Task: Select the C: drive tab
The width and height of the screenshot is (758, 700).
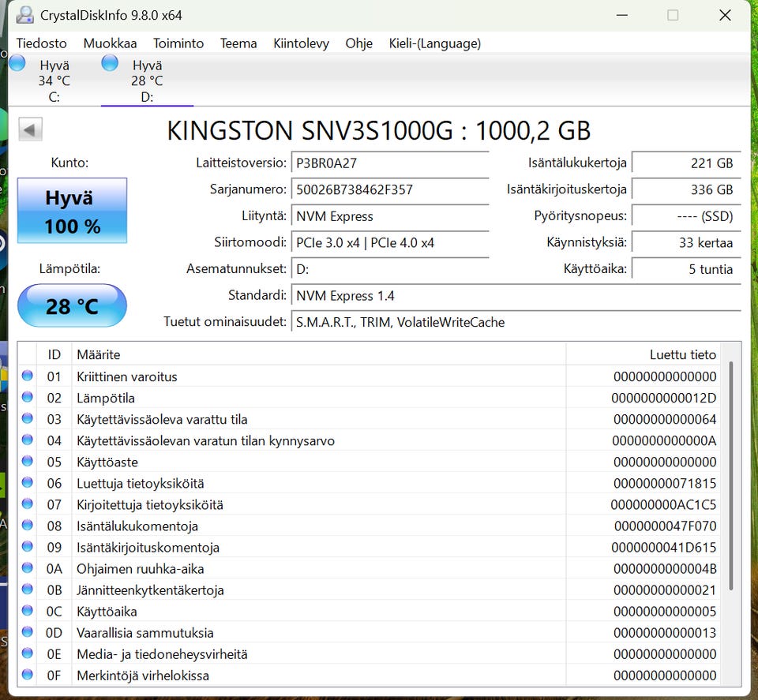Action: (54, 80)
